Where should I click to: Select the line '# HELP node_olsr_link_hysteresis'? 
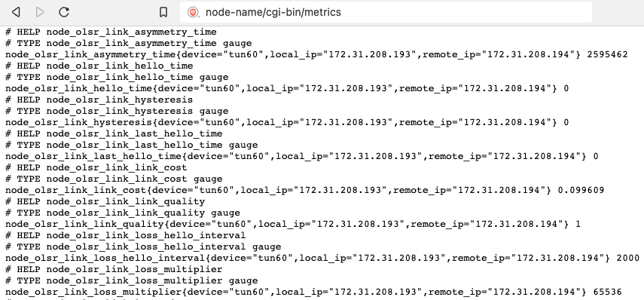tap(99, 99)
